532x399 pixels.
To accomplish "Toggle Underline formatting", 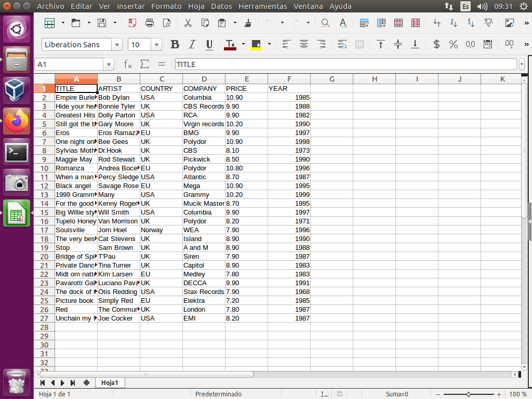I will point(209,45).
